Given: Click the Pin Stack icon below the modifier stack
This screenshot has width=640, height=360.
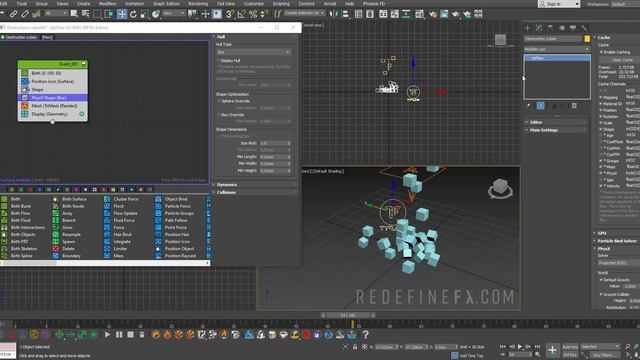Looking at the screenshot, I should (529, 106).
